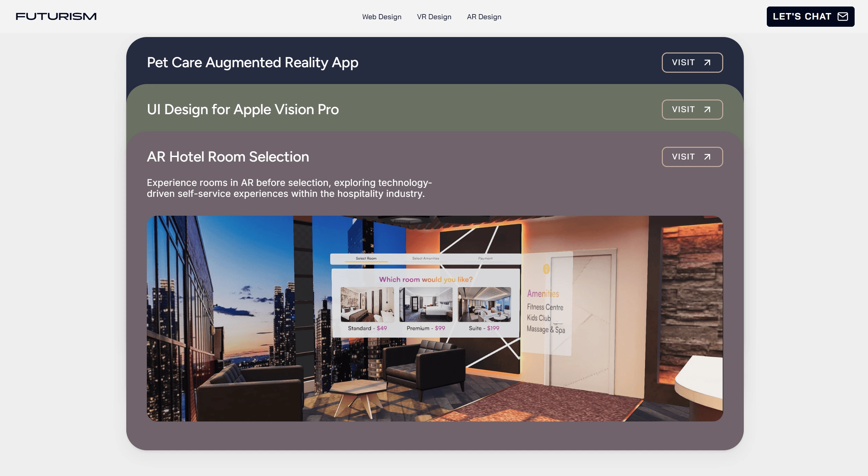Click arrow icon on AR Hotel Visit button
Screen dimensions: 868x476
[707, 157]
